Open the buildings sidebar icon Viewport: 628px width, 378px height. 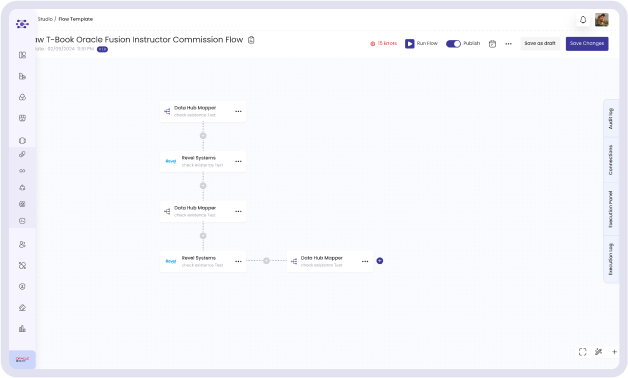point(22,76)
